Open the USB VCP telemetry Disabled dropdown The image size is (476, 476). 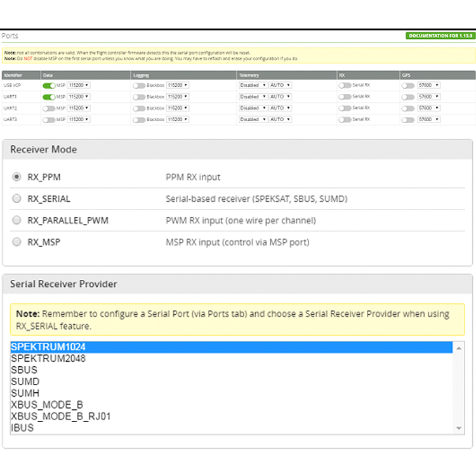tap(253, 85)
